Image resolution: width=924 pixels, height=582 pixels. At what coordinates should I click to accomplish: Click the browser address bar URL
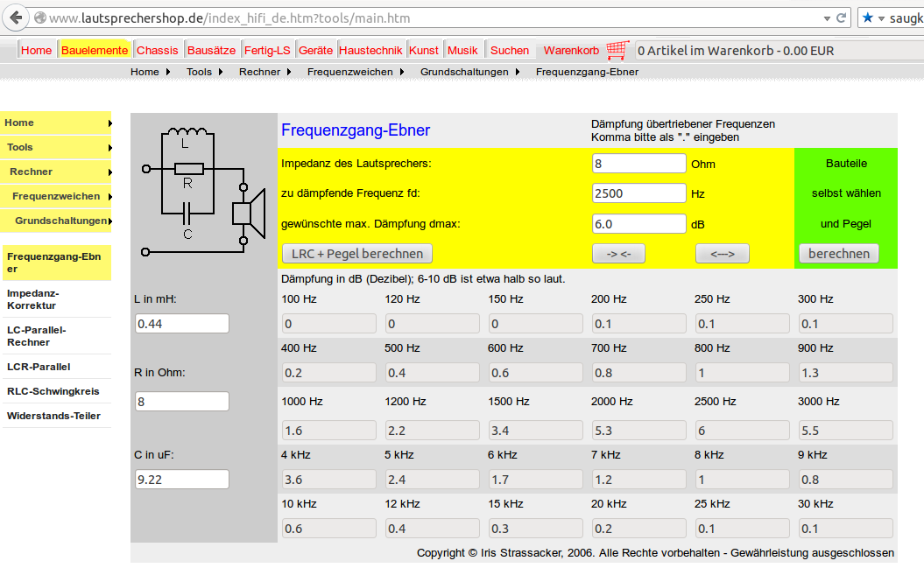(x=229, y=18)
